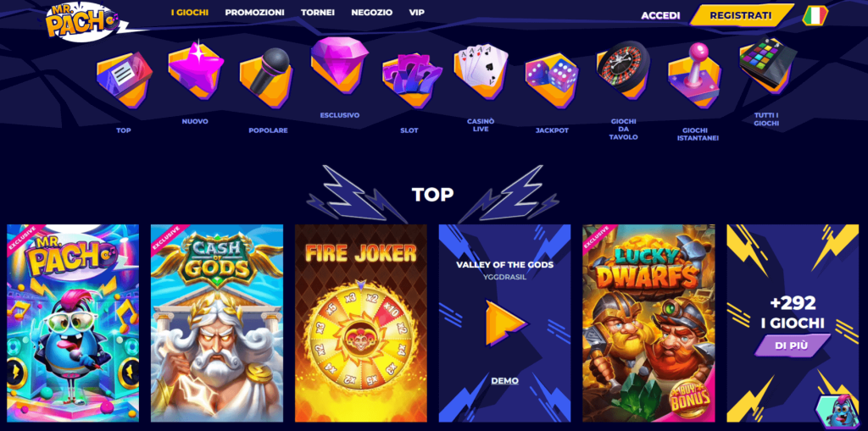The height and width of the screenshot is (431, 868).
Task: Click the Di Più more games button
Action: pos(792,345)
